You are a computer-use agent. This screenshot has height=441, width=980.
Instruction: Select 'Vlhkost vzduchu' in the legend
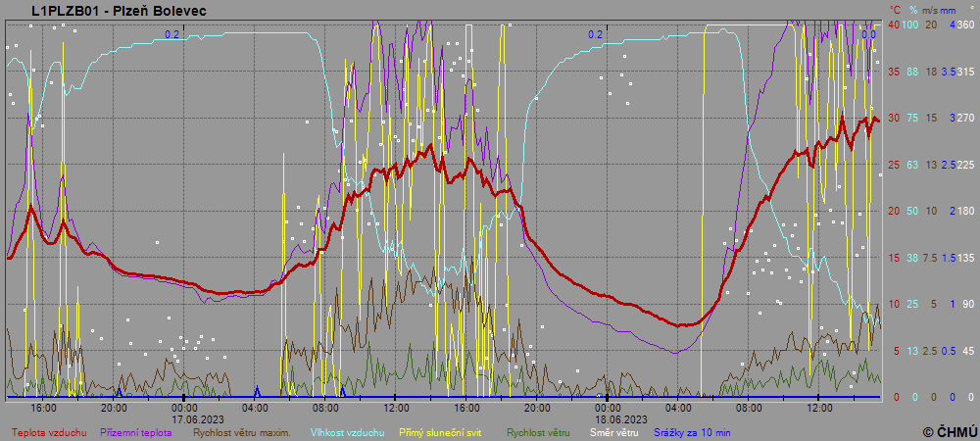(348, 432)
